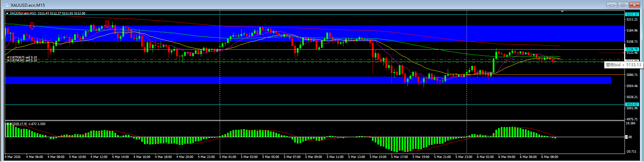Click the MACD(8,17,9) indicator label
644x162 pixels.
pyautogui.click(x=26, y=124)
